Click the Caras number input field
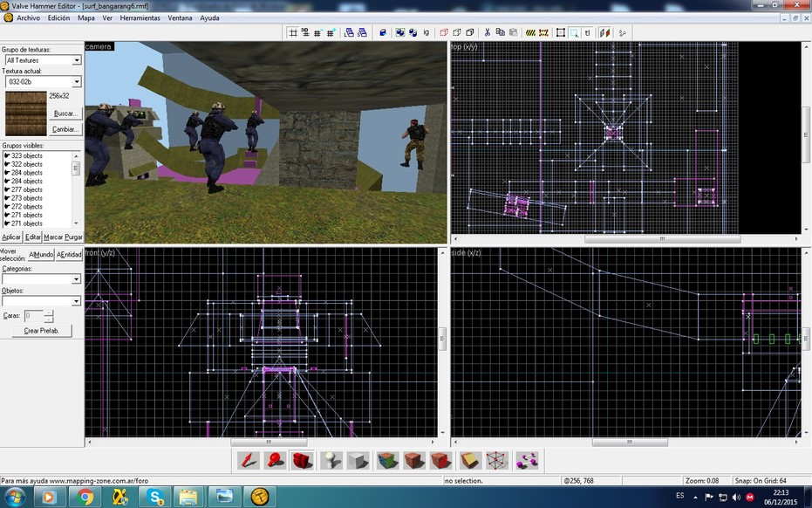 (x=34, y=316)
